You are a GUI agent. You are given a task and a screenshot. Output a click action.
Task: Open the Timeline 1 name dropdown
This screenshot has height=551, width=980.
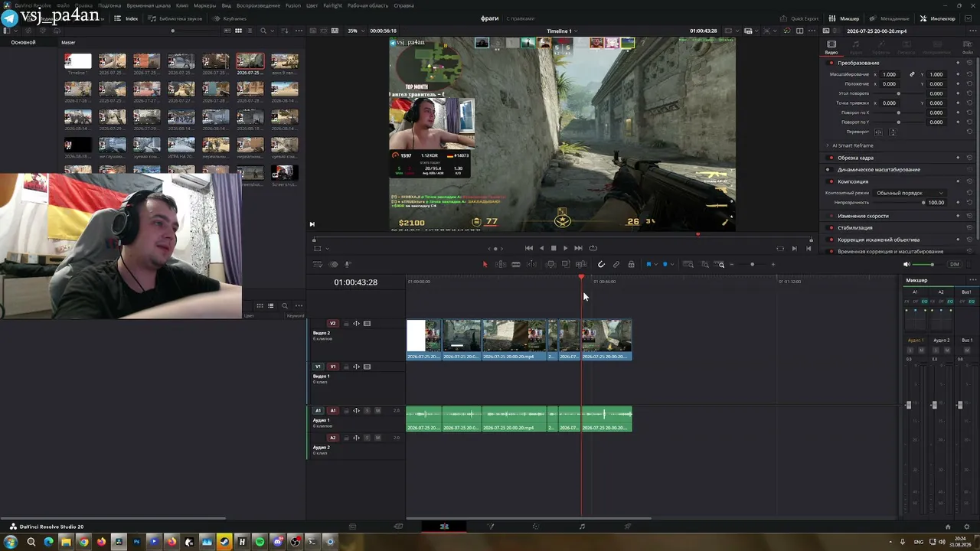[x=562, y=31]
